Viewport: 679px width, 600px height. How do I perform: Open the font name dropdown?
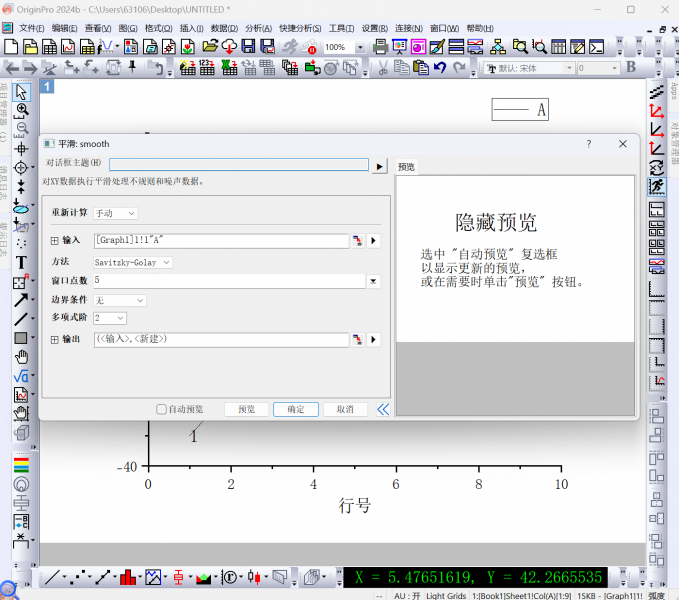(569, 68)
